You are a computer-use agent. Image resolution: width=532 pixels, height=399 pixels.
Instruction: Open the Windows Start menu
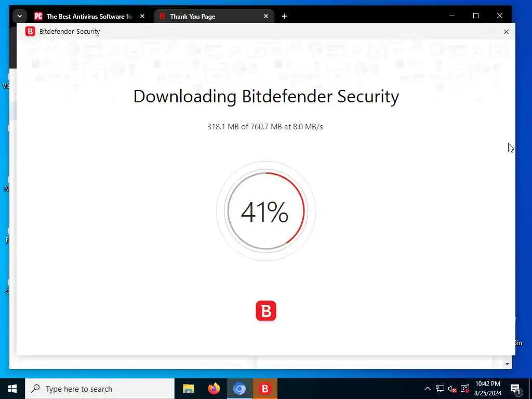click(12, 389)
